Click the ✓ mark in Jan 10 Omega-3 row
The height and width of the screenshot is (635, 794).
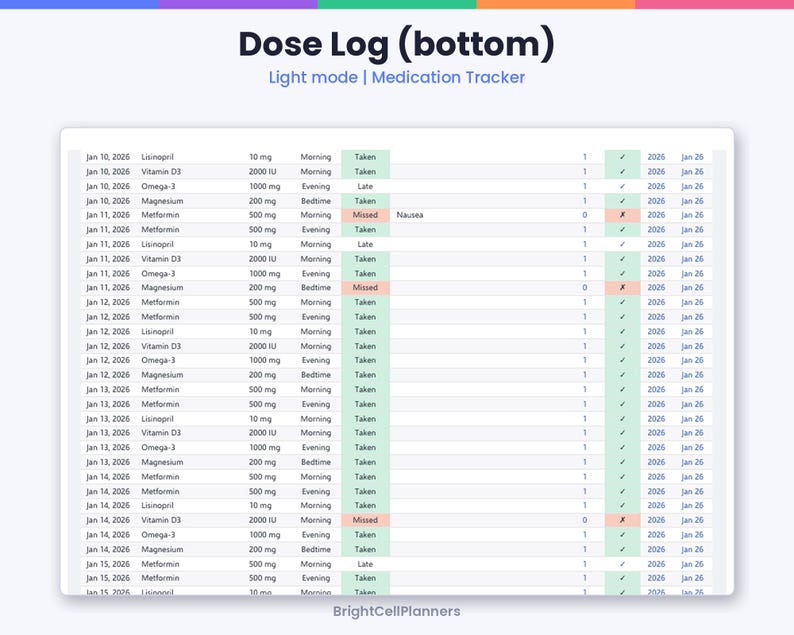click(622, 186)
